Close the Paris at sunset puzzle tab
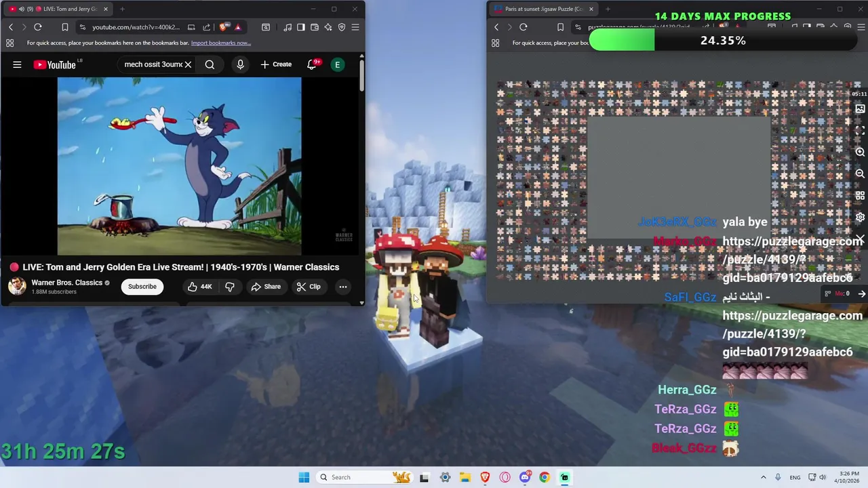Viewport: 868px width, 488px height. tap(591, 9)
